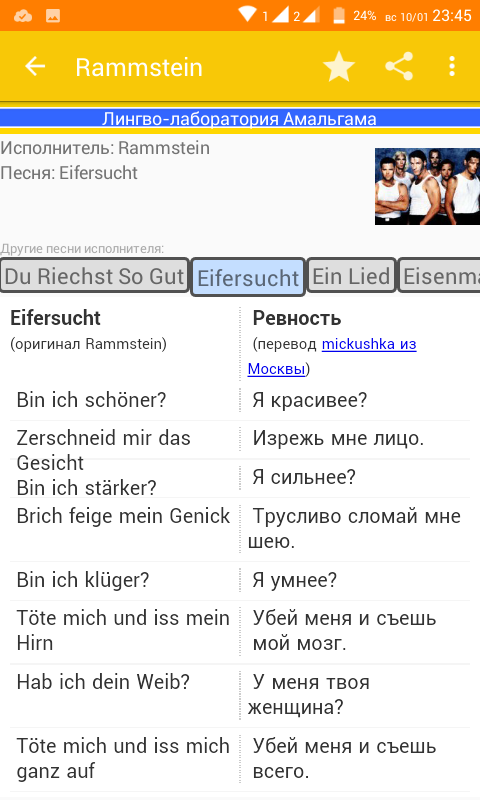Open the Rammstein band photo thumbnail
480x800 pixels.
pyautogui.click(x=427, y=186)
